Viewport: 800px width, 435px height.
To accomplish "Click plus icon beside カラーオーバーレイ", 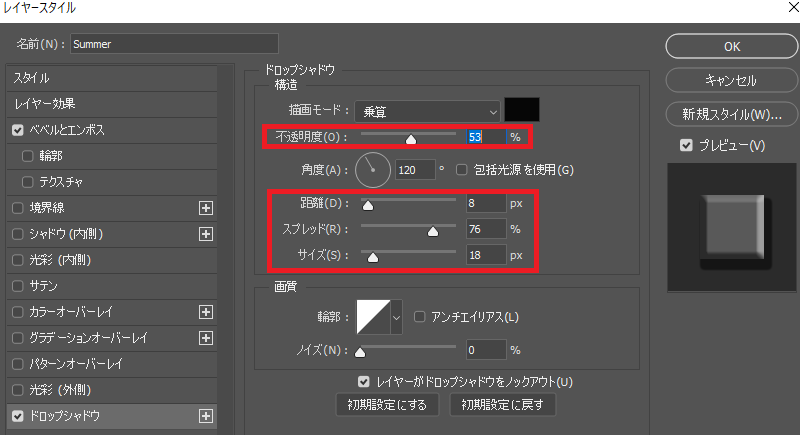I will [x=206, y=312].
